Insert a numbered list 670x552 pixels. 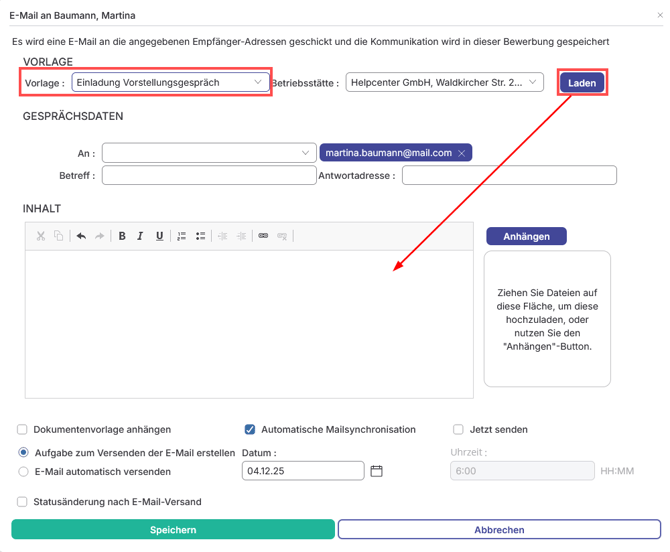(x=181, y=236)
